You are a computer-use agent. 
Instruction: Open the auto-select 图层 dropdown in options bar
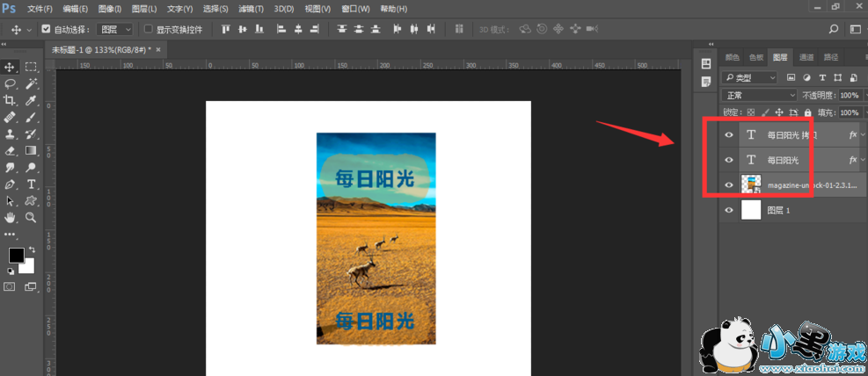coord(118,29)
